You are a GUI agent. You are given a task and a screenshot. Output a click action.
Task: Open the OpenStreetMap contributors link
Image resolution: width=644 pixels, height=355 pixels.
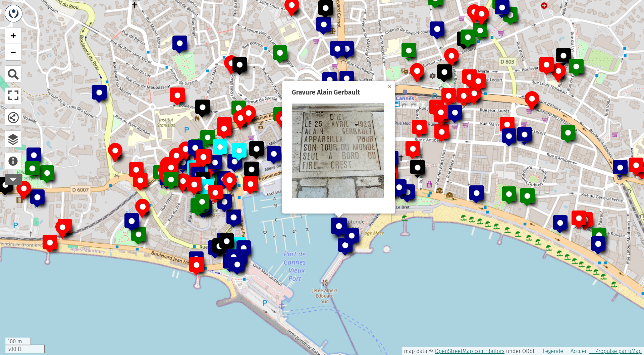point(469,351)
